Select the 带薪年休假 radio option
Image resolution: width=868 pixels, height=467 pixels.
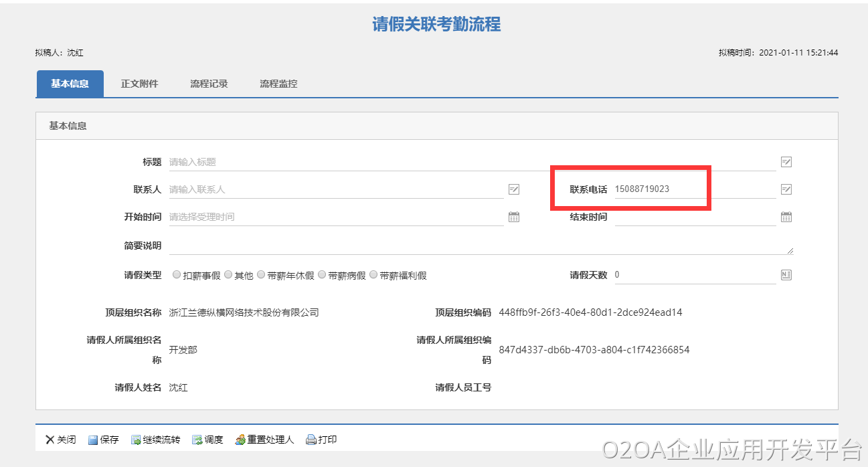pyautogui.click(x=261, y=275)
